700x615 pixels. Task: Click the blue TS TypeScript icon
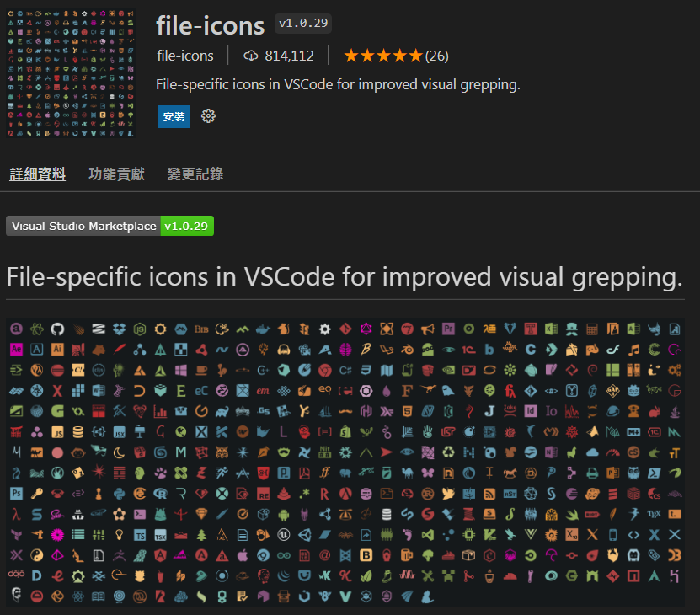point(139,535)
